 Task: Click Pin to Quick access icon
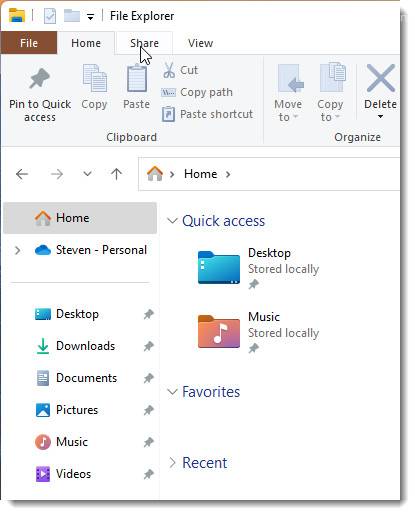[x=39, y=79]
